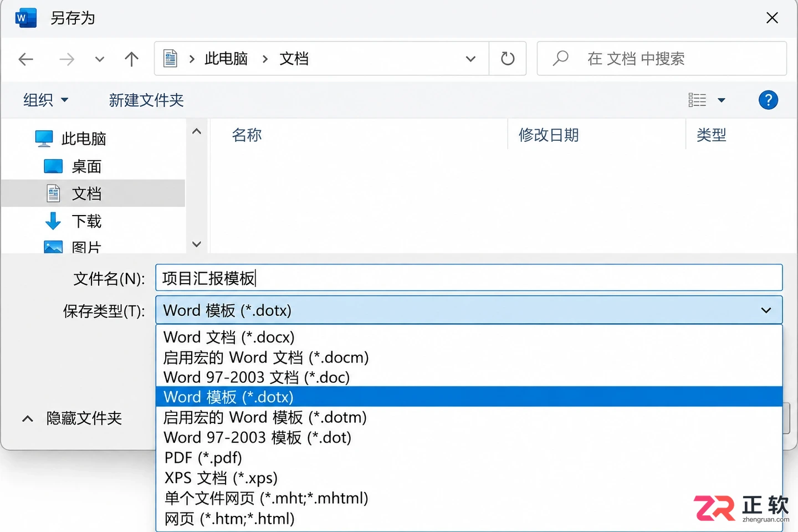Change view layout icon
This screenshot has width=798, height=532.
(697, 100)
